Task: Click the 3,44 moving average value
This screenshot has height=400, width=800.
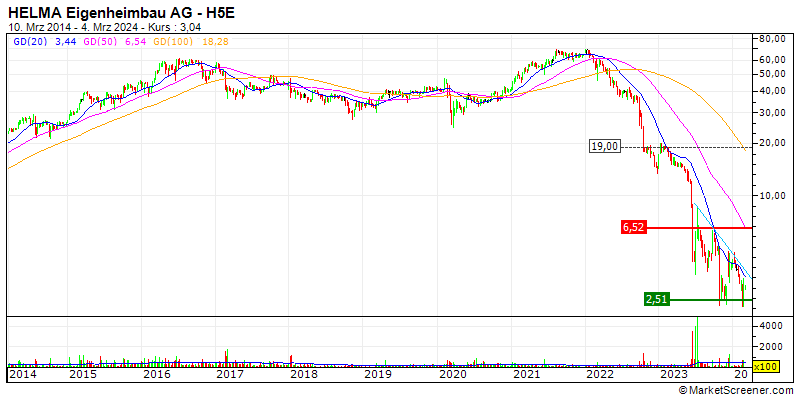Action: pos(66,42)
